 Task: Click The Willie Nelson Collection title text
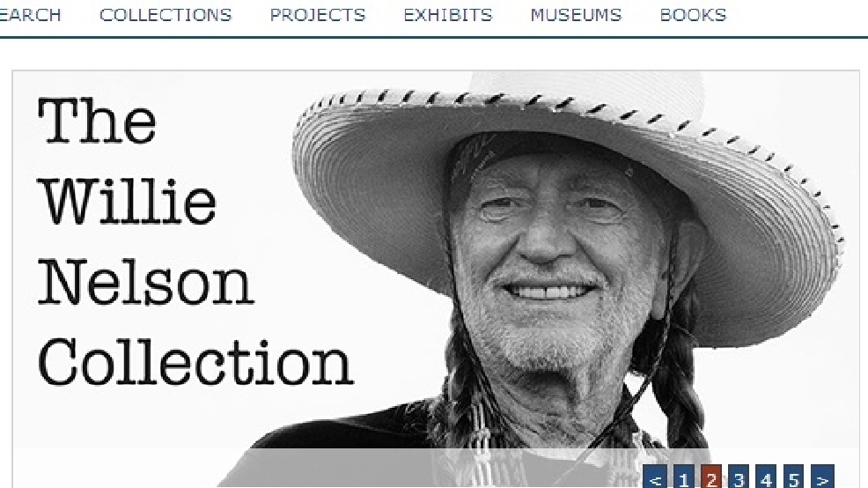pyautogui.click(x=195, y=241)
